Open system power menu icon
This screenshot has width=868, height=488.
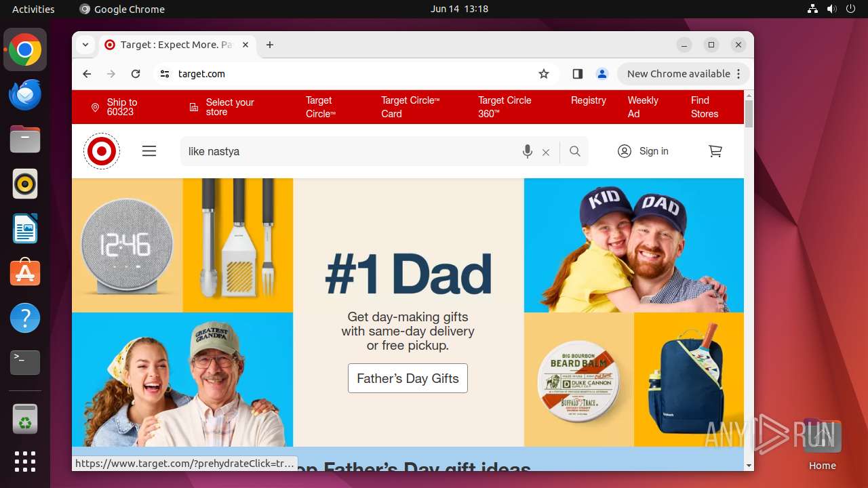(851, 9)
